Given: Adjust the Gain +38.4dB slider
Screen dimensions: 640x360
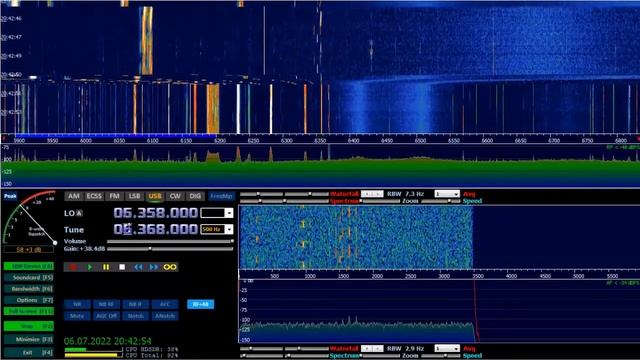Looking at the screenshot, I should (170, 249).
